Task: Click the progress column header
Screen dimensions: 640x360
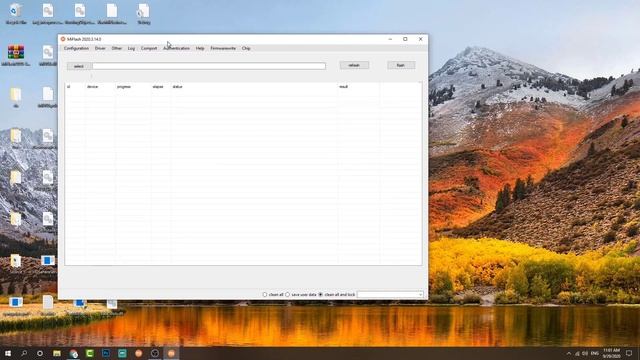Action: [x=124, y=87]
